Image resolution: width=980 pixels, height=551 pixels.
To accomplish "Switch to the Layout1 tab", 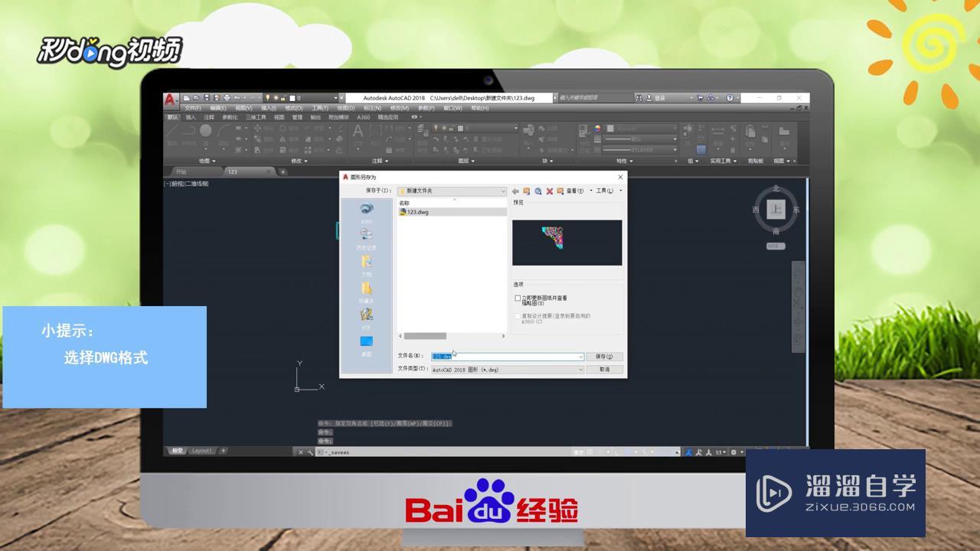I will [x=202, y=451].
